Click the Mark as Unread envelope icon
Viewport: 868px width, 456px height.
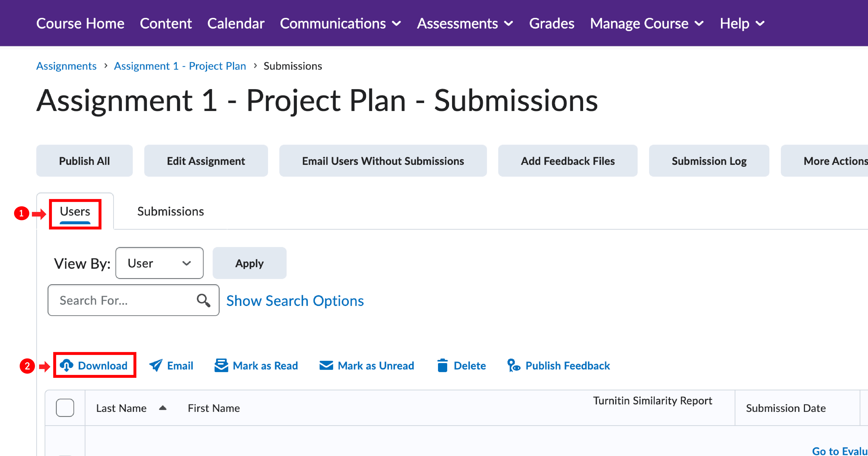pos(326,365)
